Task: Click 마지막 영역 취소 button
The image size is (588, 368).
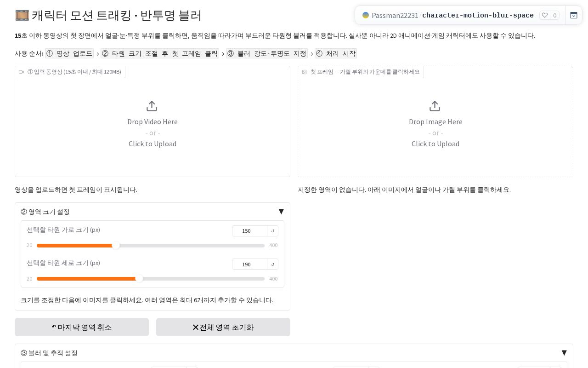Action: [x=82, y=327]
